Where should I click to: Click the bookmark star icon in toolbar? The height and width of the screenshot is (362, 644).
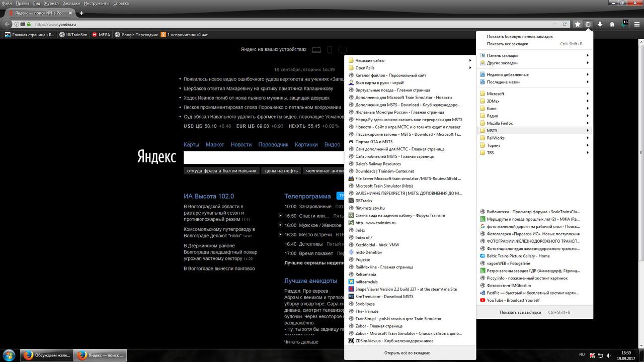pyautogui.click(x=578, y=24)
